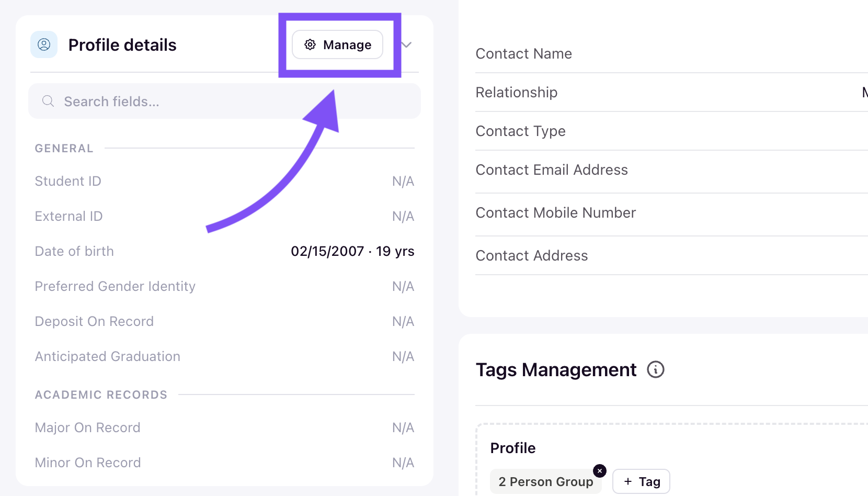The height and width of the screenshot is (496, 868).
Task: Click Major On Record field
Action: [x=224, y=427]
